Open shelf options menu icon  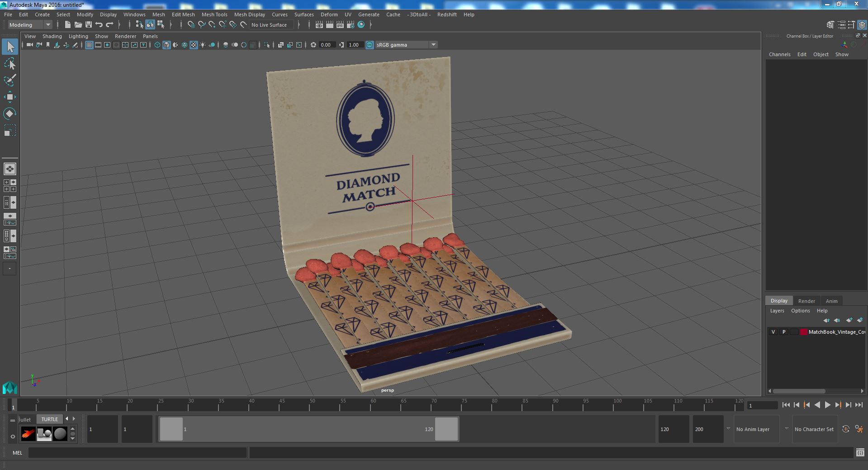click(13, 436)
